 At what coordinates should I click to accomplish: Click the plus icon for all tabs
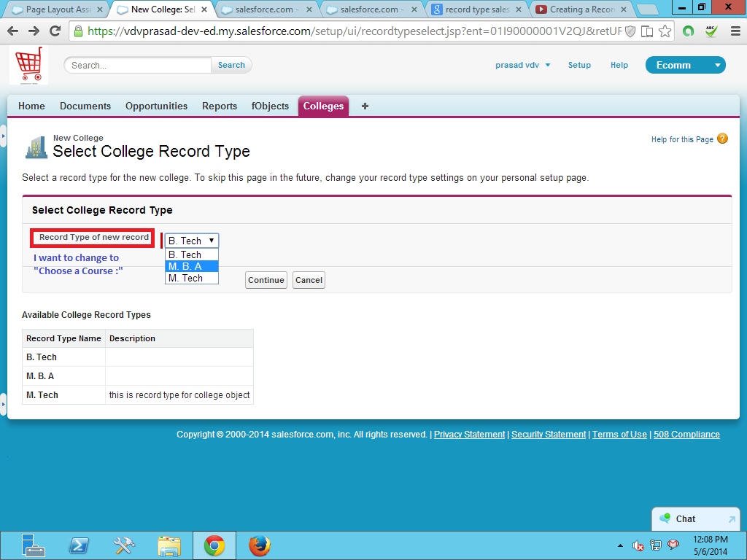(365, 106)
